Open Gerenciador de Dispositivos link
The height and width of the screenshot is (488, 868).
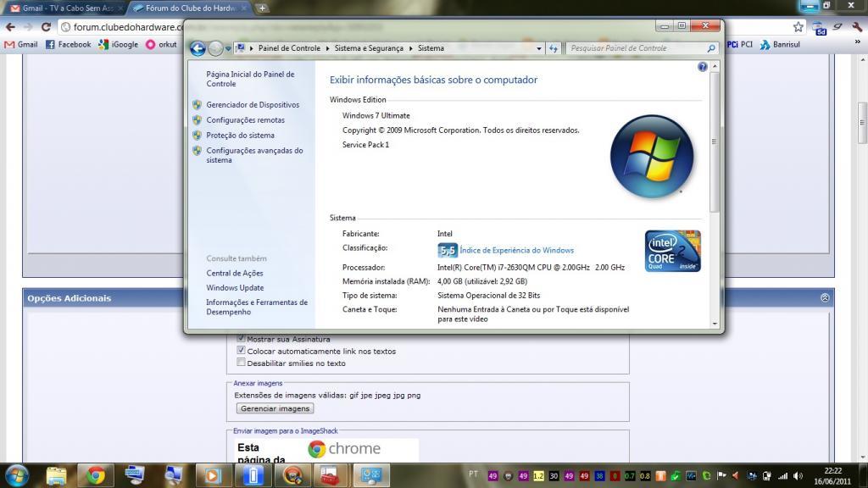pyautogui.click(x=253, y=105)
